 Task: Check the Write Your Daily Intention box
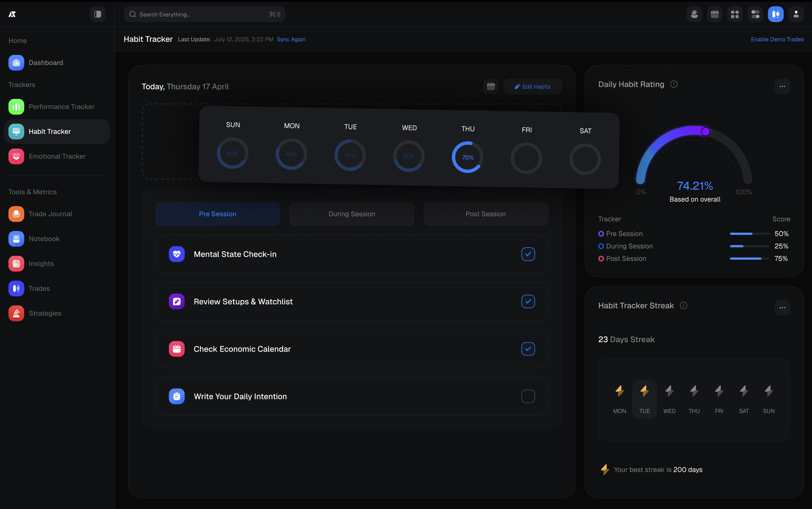(x=528, y=396)
